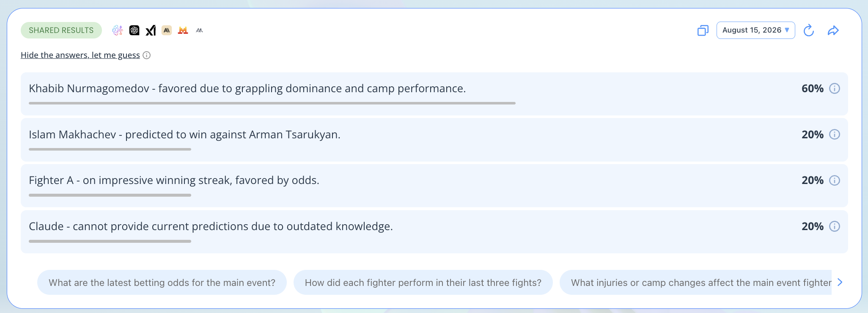Open info icon beside Hide the answers link
The height and width of the screenshot is (313, 868).
pos(147,55)
